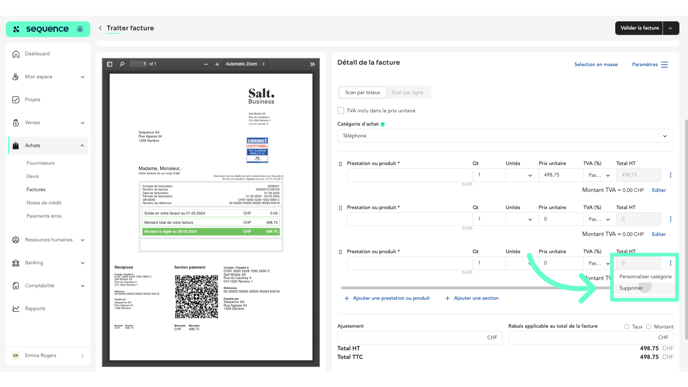Click help icon next to Catégorie d'achat
The height and width of the screenshot is (387, 688).
click(x=383, y=125)
